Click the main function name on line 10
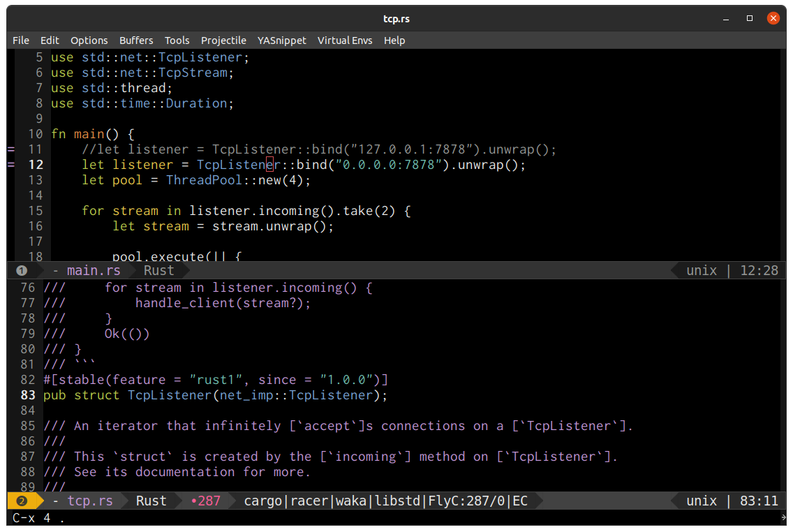This screenshot has width=793, height=532. (89, 134)
